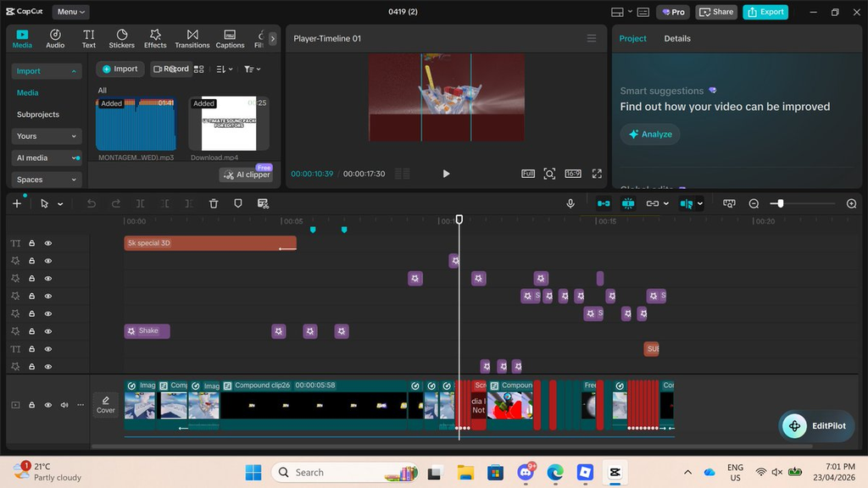The image size is (868, 488).
Task: Hide the Sk special 3D text track
Action: pos(48,243)
